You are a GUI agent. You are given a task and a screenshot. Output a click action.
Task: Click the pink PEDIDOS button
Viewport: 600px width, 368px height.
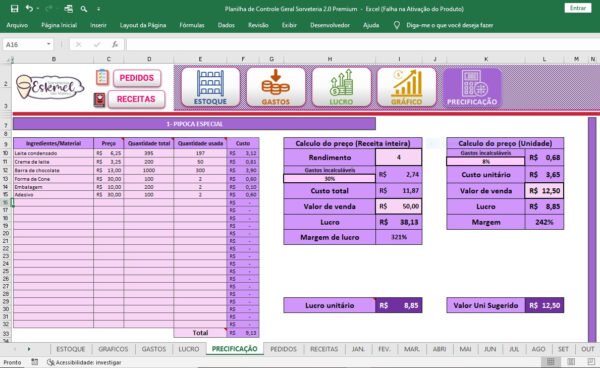click(x=137, y=78)
